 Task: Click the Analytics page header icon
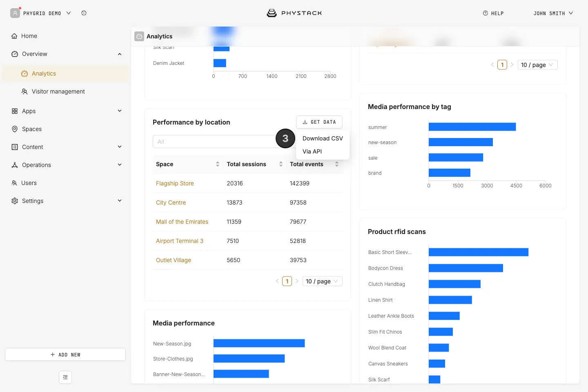(139, 36)
